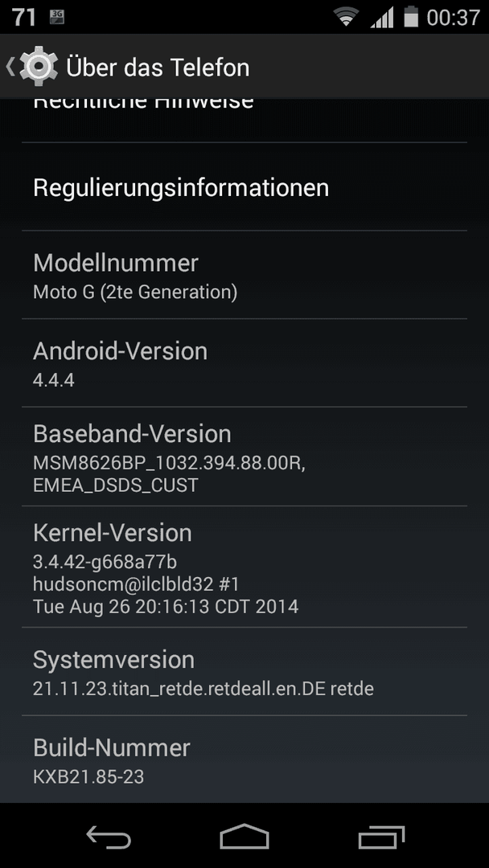This screenshot has width=489, height=868.
Task: Tap the Wi-Fi status icon
Action: pyautogui.click(x=346, y=17)
